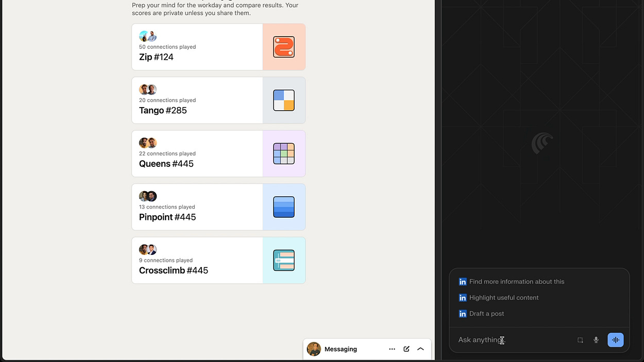
Task: Click the Pinpoint #445 title text
Action: point(167,217)
